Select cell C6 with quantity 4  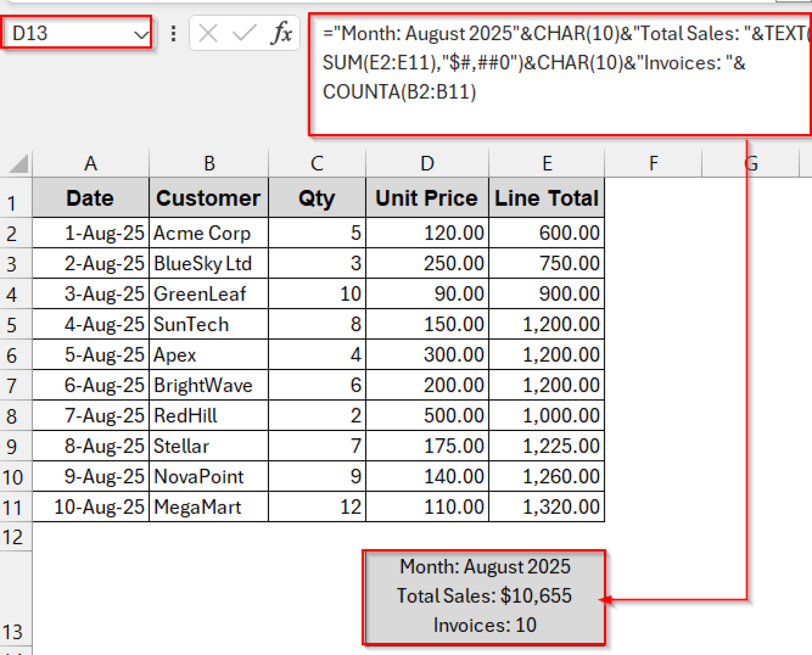316,355
